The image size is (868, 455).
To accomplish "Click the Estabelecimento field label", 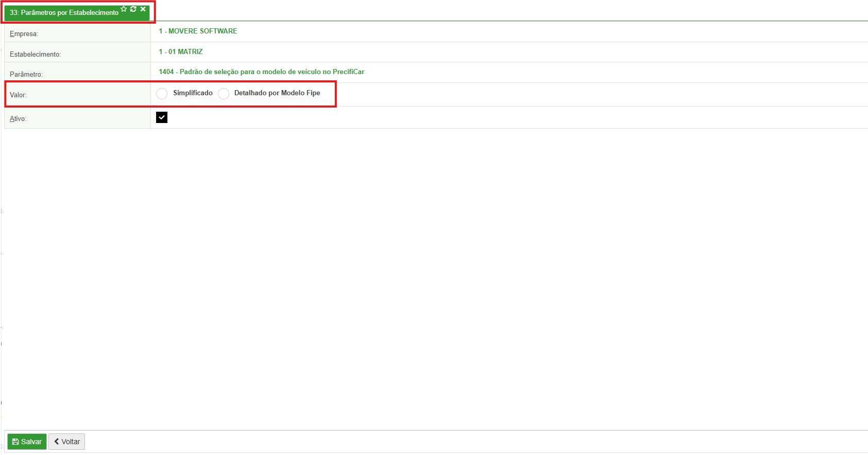I will pos(35,54).
